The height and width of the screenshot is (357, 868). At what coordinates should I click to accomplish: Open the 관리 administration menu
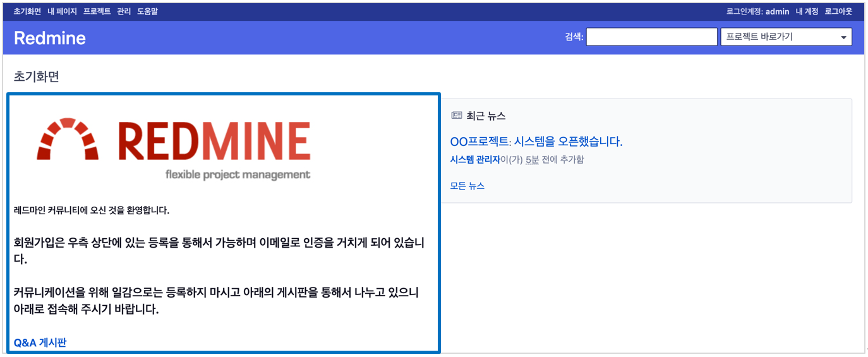(124, 11)
